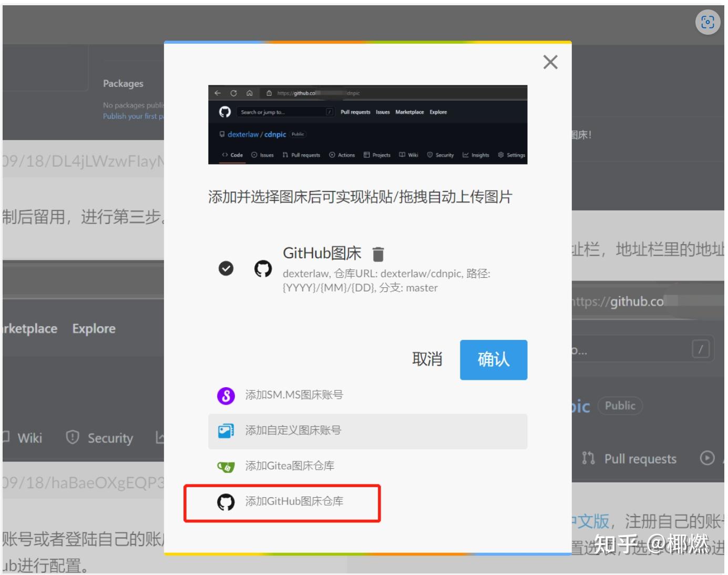Open Explore in the background GitHub navigation
This screenshot has height=575, width=728.
tap(94, 328)
